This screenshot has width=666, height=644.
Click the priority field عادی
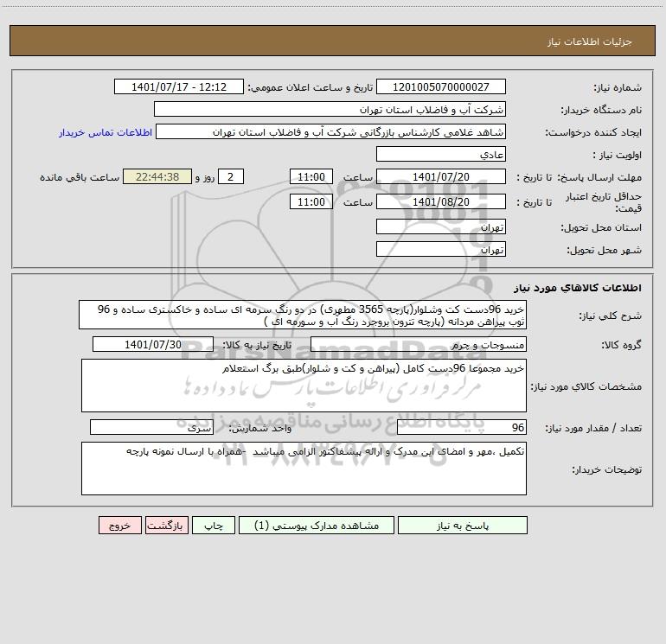pyautogui.click(x=441, y=154)
